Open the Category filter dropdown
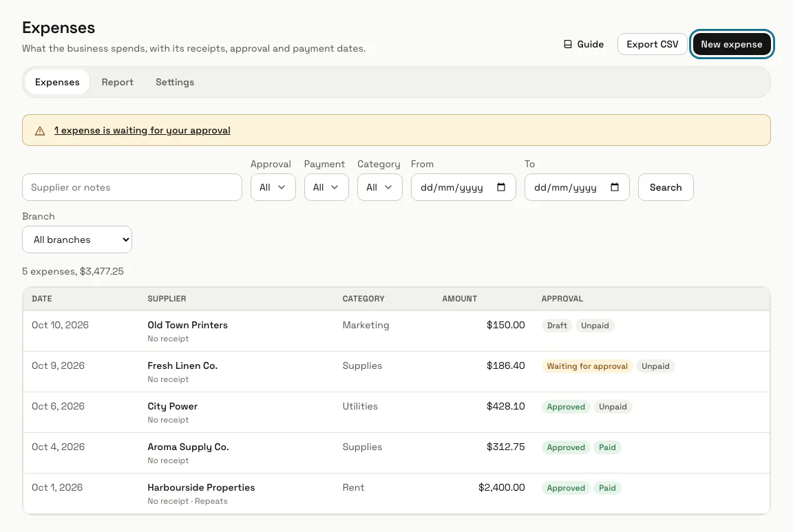The height and width of the screenshot is (532, 793). coord(380,187)
